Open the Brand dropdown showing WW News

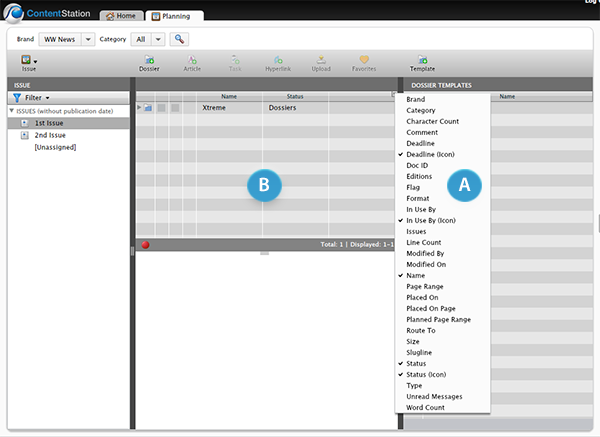89,39
